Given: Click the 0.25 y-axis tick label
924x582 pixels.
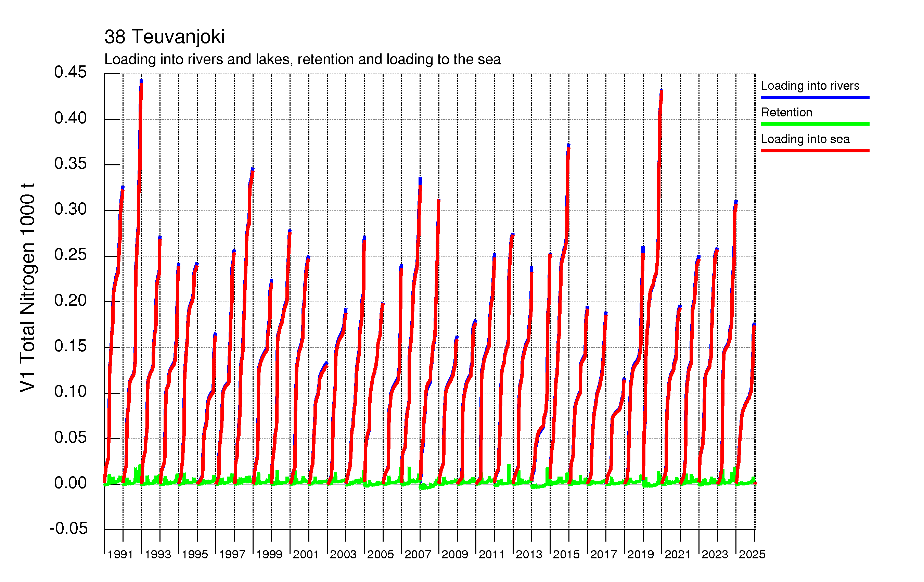Looking at the screenshot, I should click(x=70, y=255).
